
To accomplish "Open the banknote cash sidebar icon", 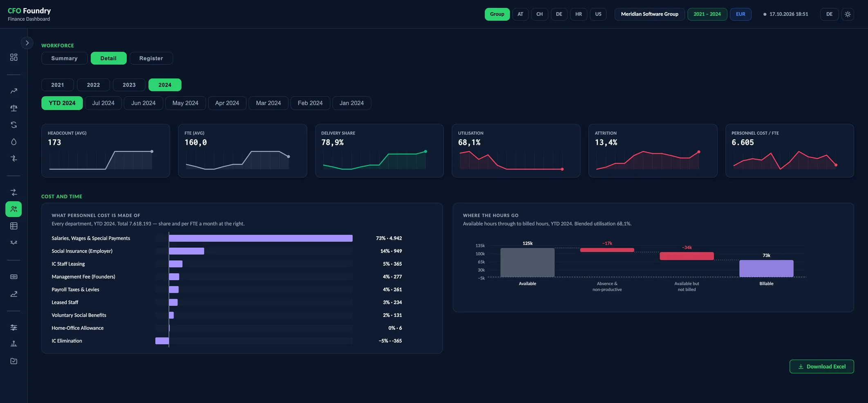I will (13, 277).
